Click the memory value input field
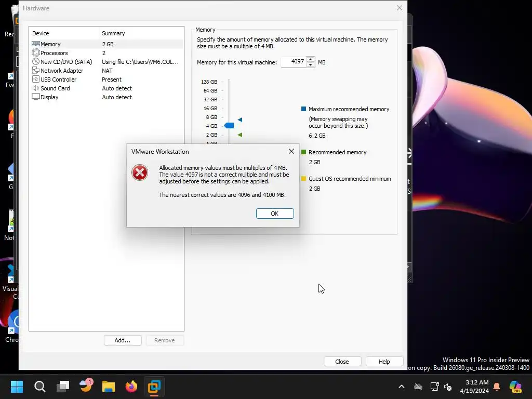 (294, 62)
